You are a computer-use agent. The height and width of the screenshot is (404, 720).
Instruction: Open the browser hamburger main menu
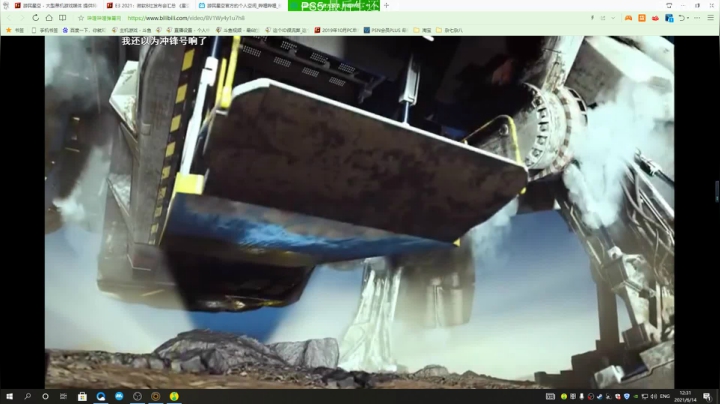click(x=710, y=18)
